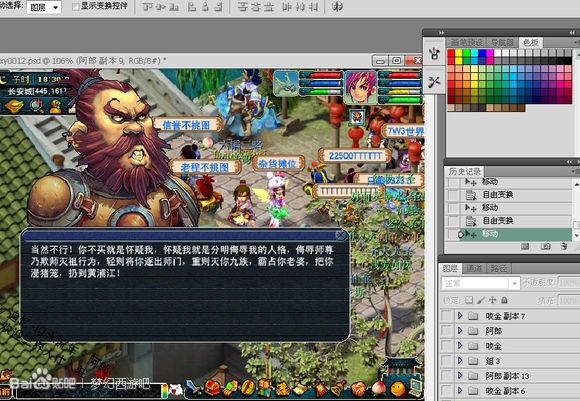580x401 pixels.
Task: Select the 图层 layers tab
Action: tap(450, 268)
